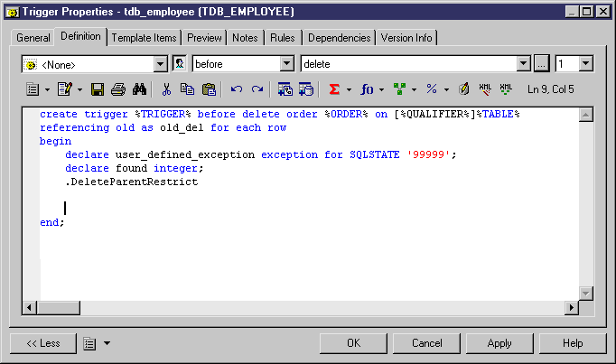Open dropdown arrow beside bottom menu icon

[107, 343]
